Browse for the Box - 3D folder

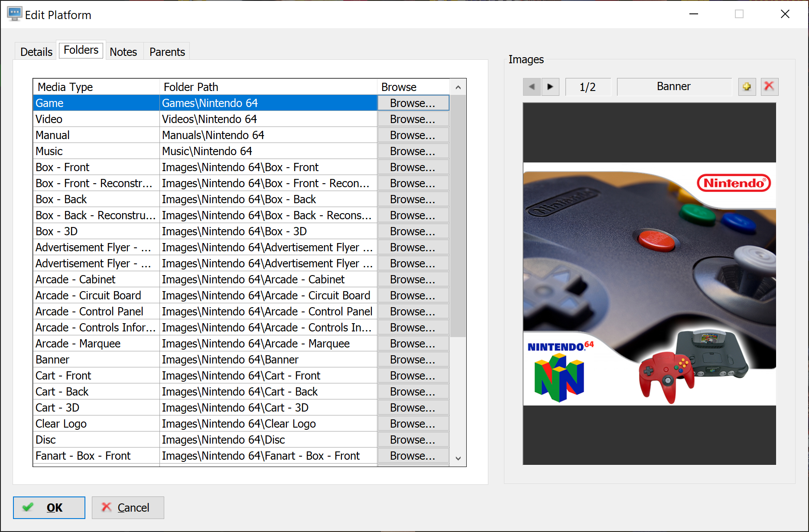click(413, 231)
